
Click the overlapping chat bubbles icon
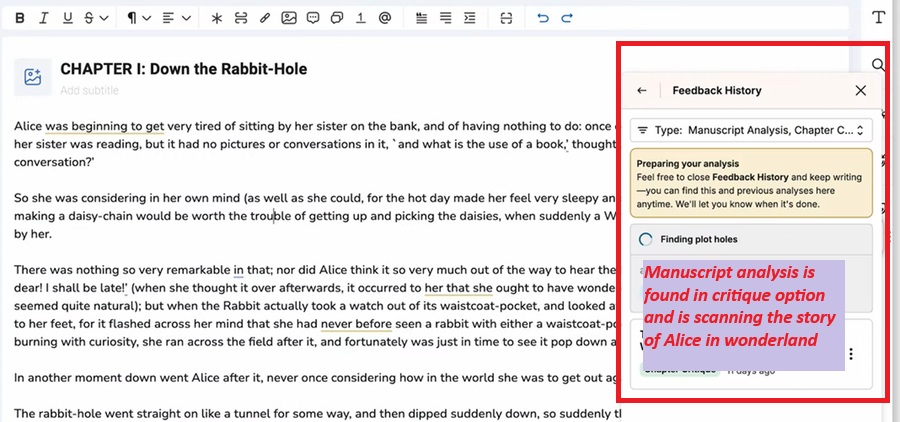pyautogui.click(x=337, y=18)
